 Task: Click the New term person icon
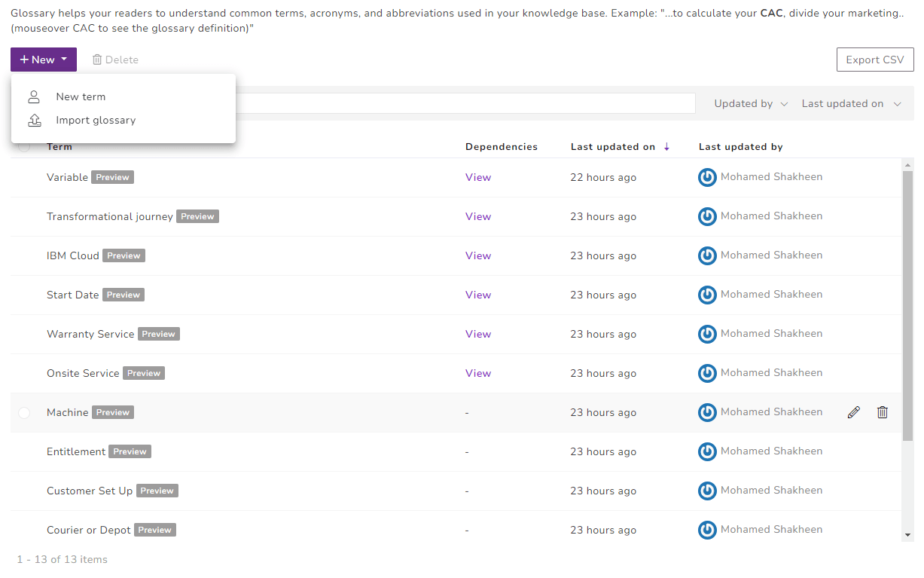34,96
